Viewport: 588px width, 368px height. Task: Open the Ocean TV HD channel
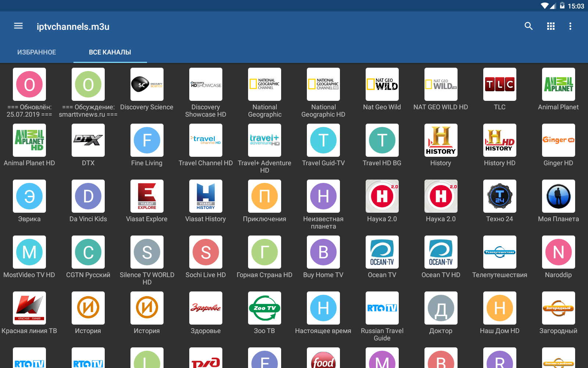pos(441,252)
